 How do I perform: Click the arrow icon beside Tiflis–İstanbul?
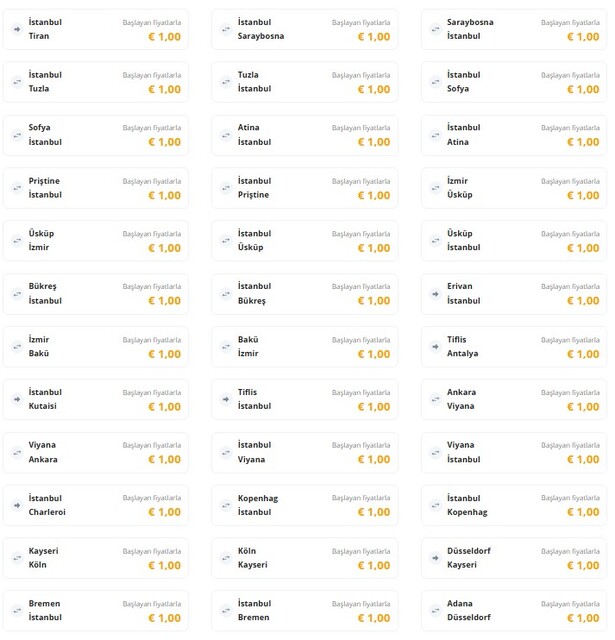coord(226,399)
